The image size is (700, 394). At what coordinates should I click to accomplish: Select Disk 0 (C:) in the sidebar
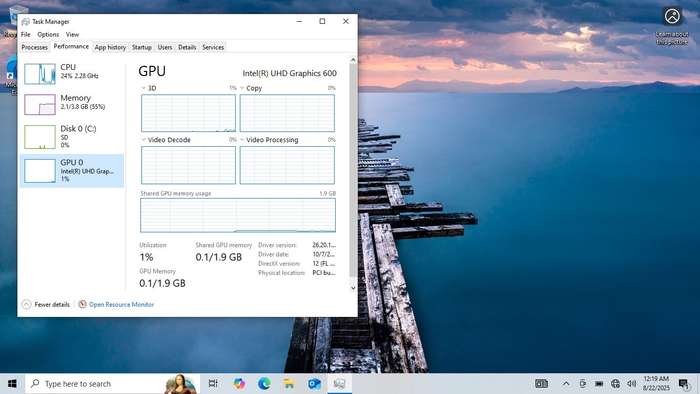72,136
